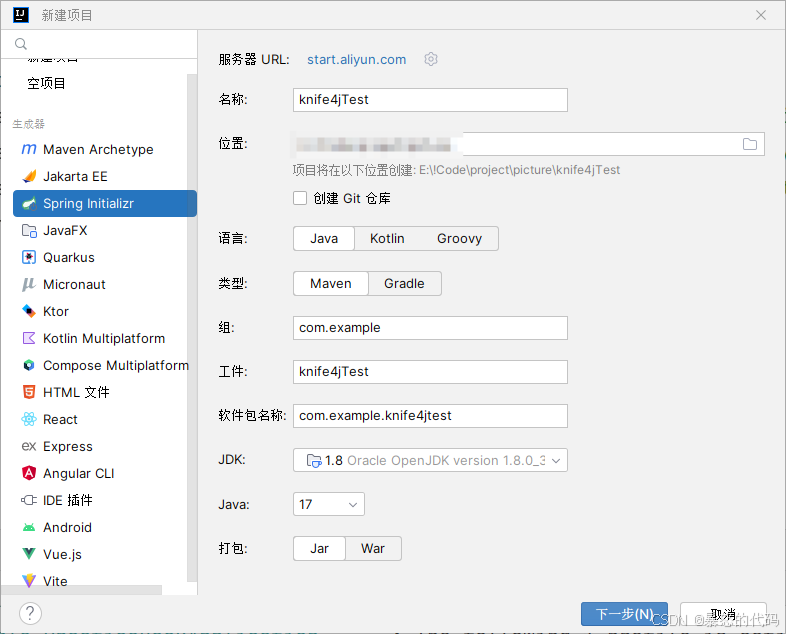Choose Gradle as build type
The width and height of the screenshot is (786, 634).
tap(405, 284)
